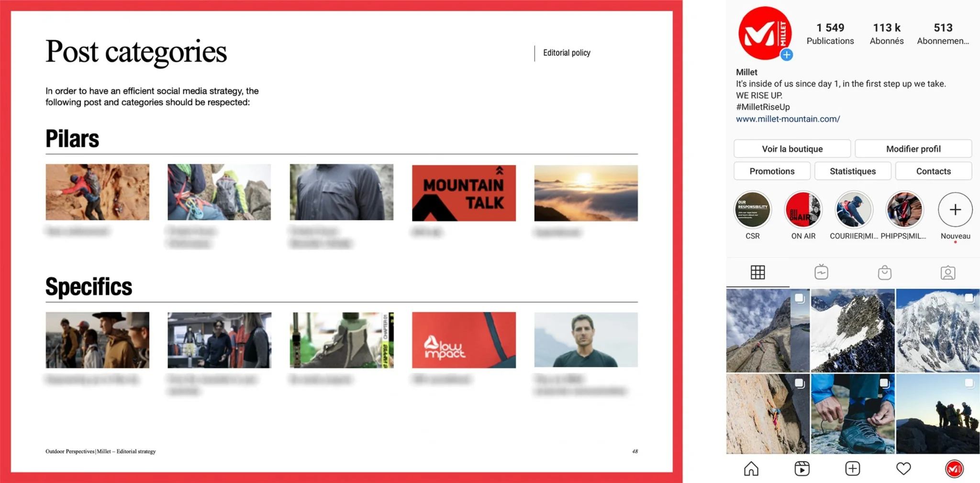View the shop posts section

tap(884, 272)
